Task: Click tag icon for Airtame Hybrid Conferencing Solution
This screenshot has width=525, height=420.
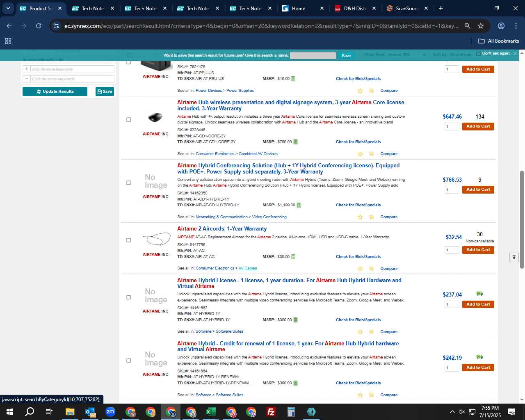Action: tap(372, 217)
